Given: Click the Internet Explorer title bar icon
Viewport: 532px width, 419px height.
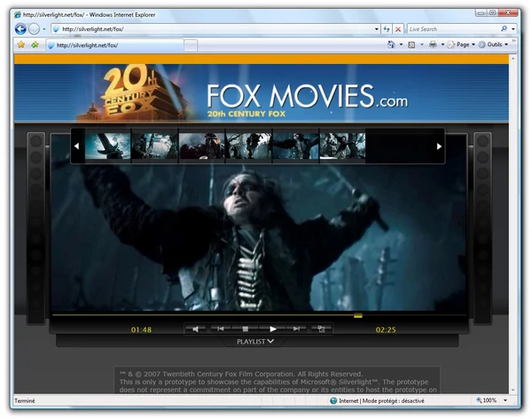Looking at the screenshot, I should coord(17,14).
